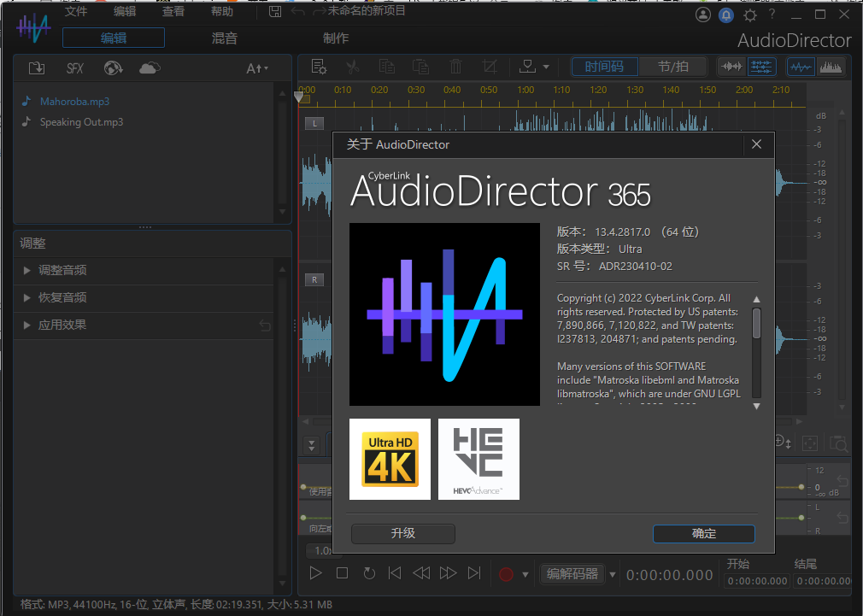
Task: Click the Stop square button
Action: click(x=342, y=573)
